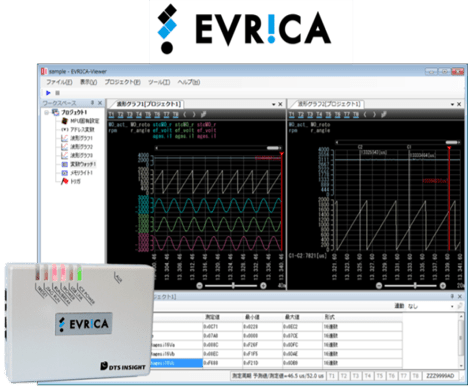The width and height of the screenshot is (468, 388).
Task: Open 波形グラフ2 chart icon in workspace tree
Action: click(x=65, y=147)
